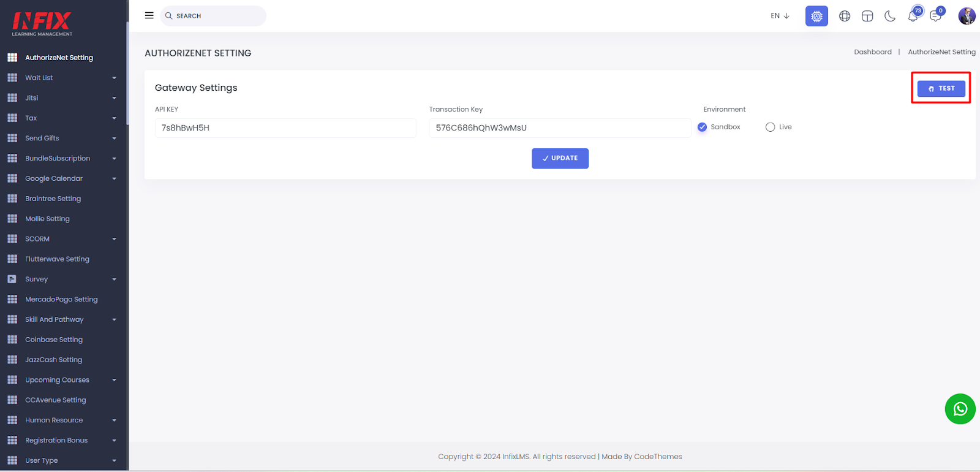This screenshot has width=980, height=472.
Task: Go to Dashboard breadcrumb link
Action: tap(873, 52)
